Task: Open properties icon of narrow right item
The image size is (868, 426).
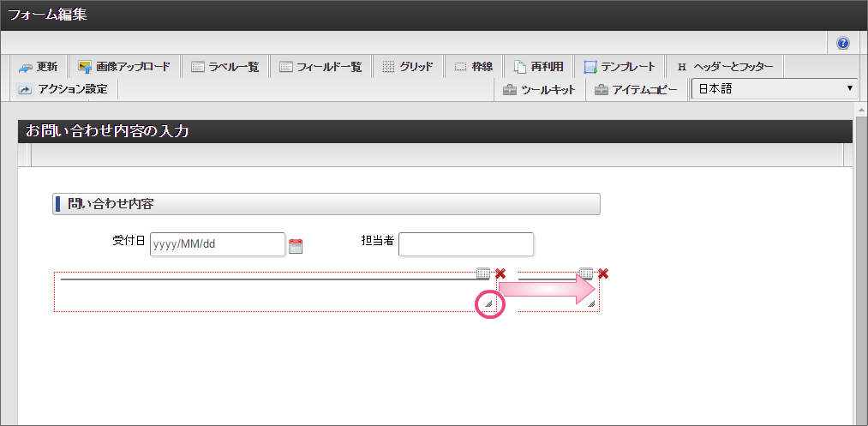Action: click(x=586, y=273)
